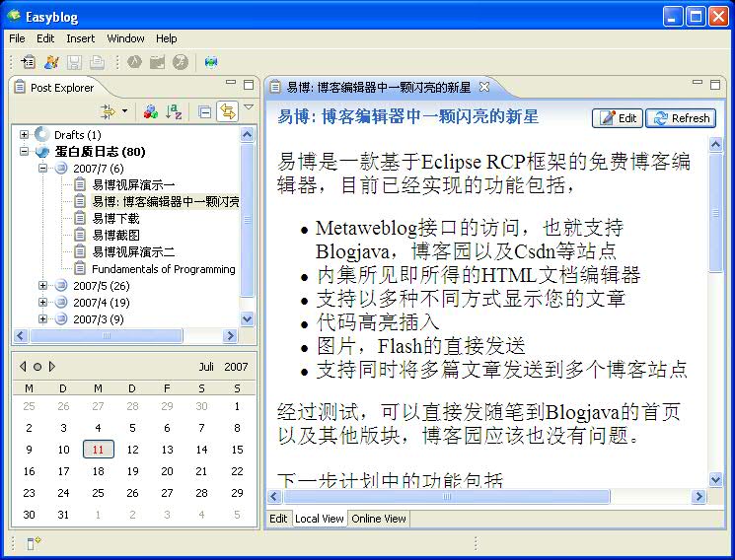
Task: Select day 31 in the calendar
Action: pos(63,515)
